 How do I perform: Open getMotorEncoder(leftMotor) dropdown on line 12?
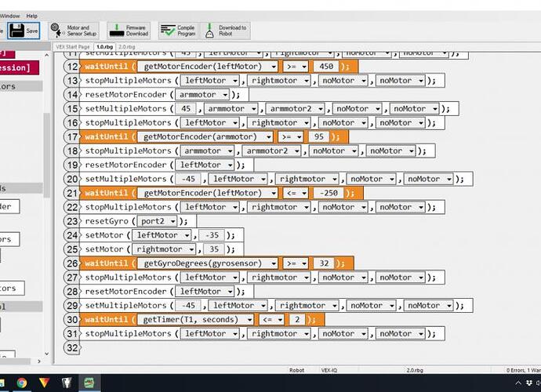(207, 67)
